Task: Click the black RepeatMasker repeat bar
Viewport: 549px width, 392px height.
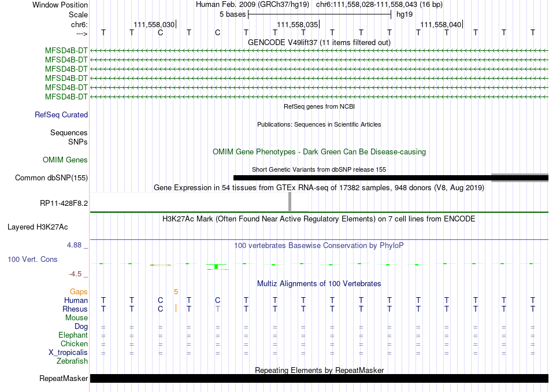Action: click(x=320, y=378)
